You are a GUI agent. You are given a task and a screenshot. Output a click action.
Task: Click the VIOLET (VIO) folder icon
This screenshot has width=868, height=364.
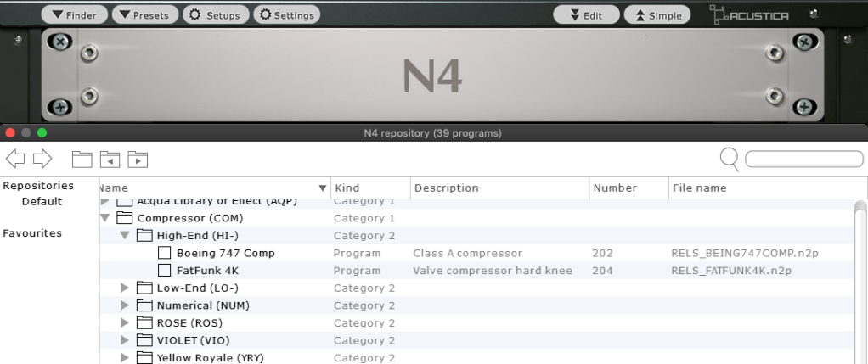coord(144,341)
